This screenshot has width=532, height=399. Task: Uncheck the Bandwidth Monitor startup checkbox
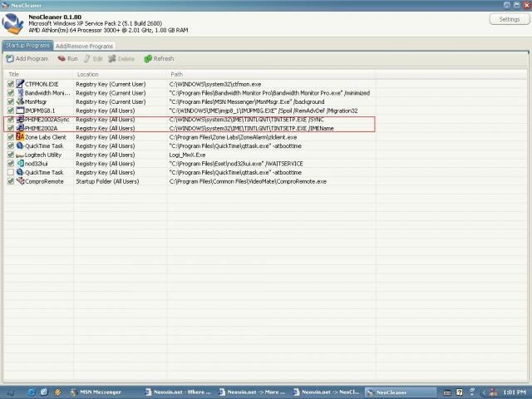11,92
